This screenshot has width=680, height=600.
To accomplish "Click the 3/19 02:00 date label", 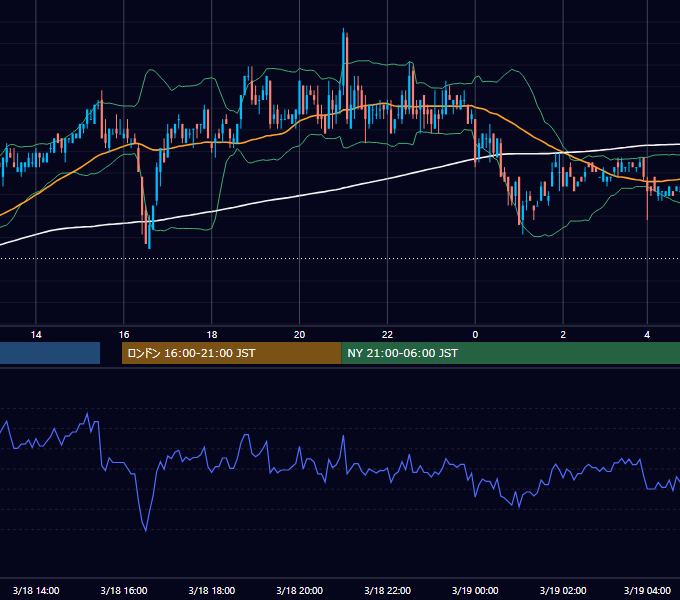I will pos(563,590).
